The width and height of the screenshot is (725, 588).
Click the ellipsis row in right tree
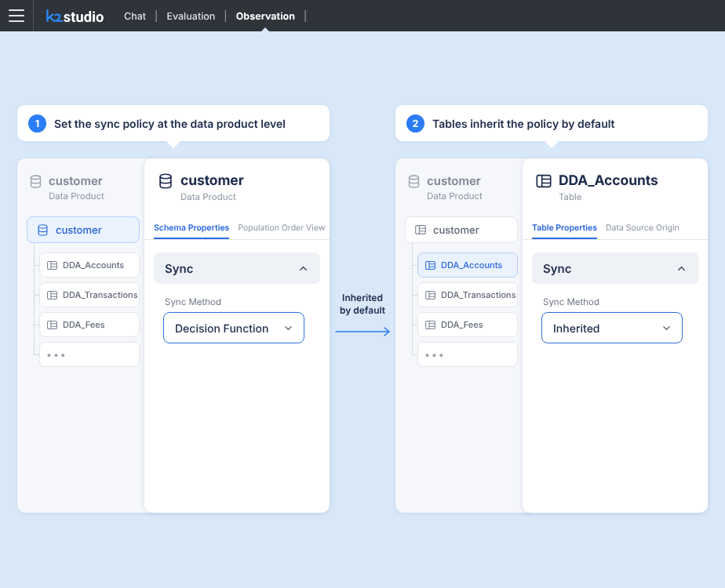pos(468,354)
